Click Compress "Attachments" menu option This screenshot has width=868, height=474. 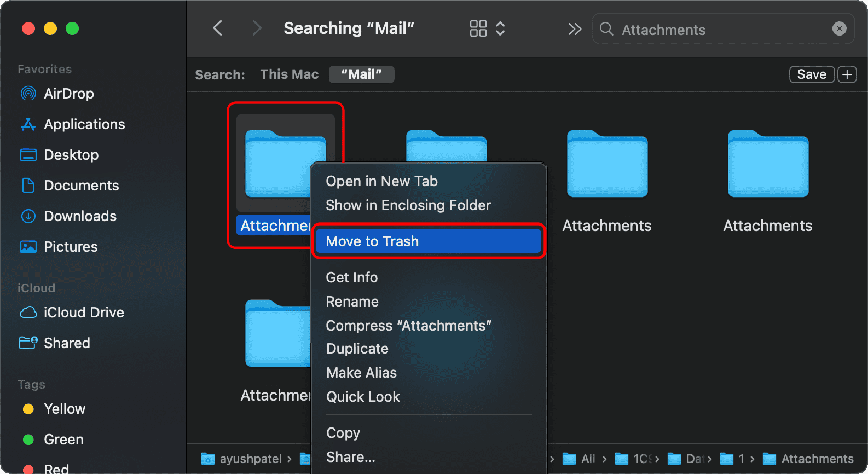coord(408,326)
